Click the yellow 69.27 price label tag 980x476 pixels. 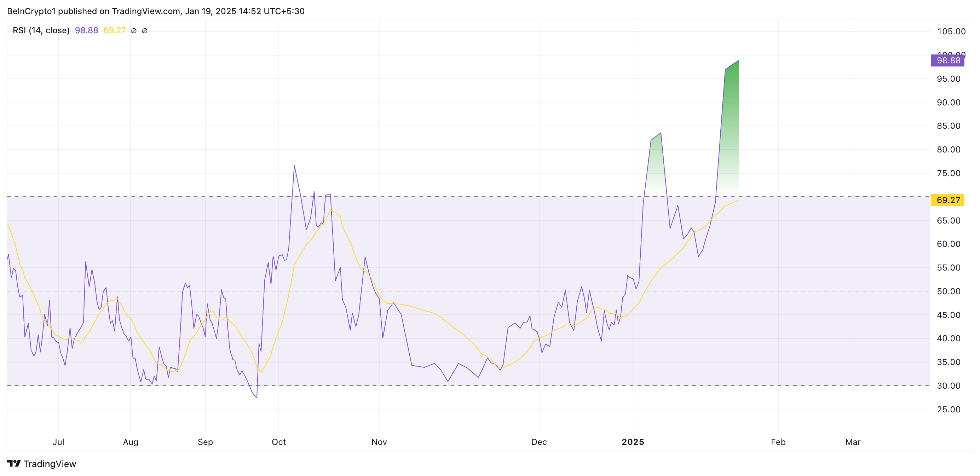pyautogui.click(x=947, y=200)
